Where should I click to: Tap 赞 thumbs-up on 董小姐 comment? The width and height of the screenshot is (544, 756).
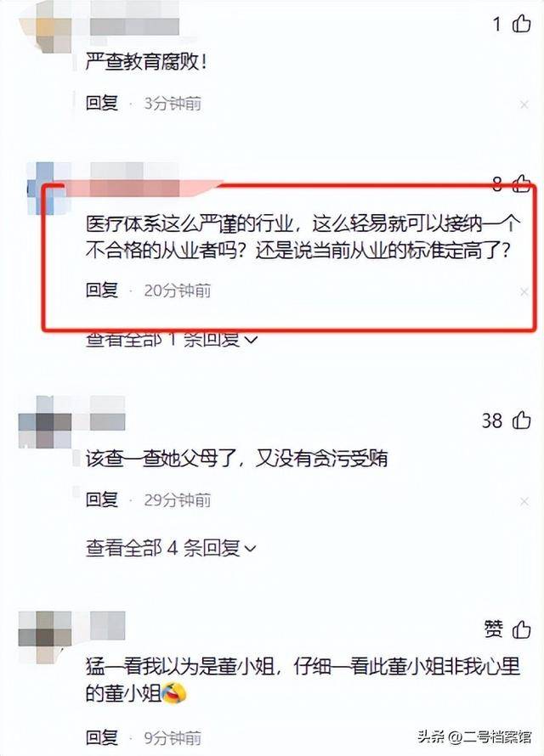(521, 629)
